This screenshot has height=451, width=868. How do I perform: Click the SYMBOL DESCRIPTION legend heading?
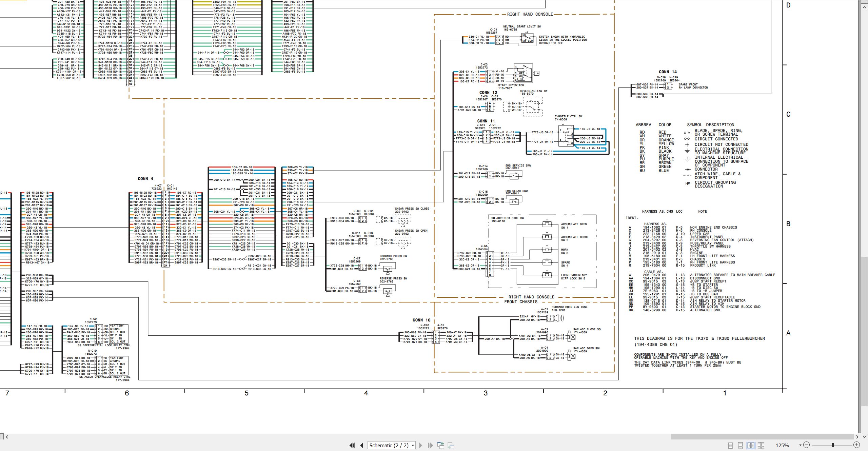711,125
